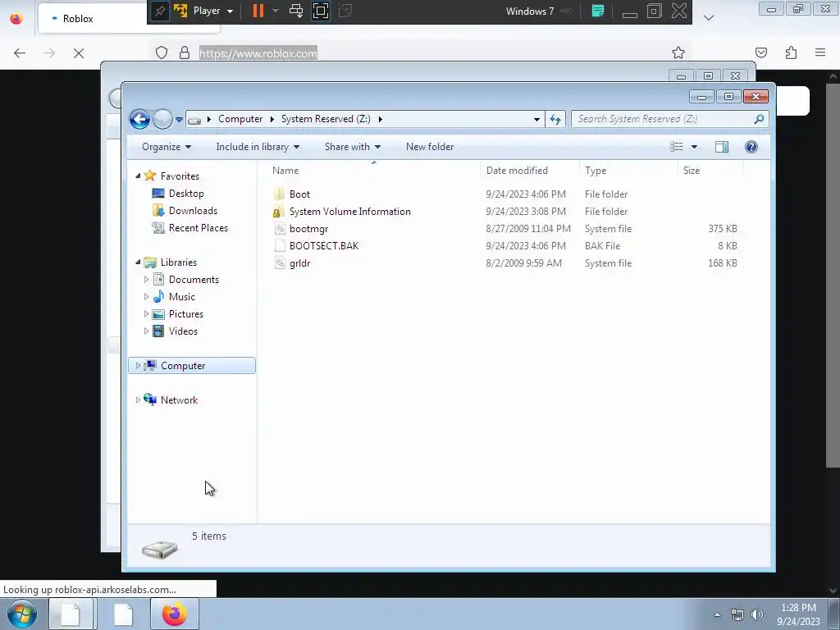
Task: Click the Change your view icon
Action: click(677, 147)
